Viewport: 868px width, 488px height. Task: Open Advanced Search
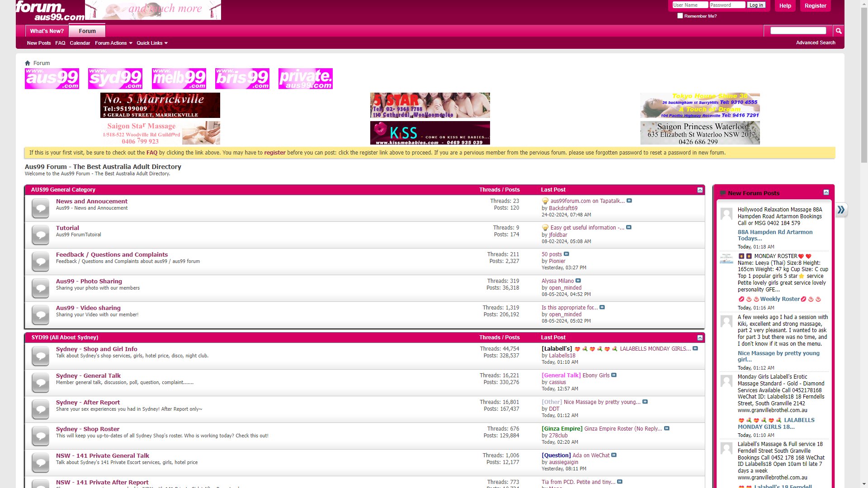coord(816,42)
